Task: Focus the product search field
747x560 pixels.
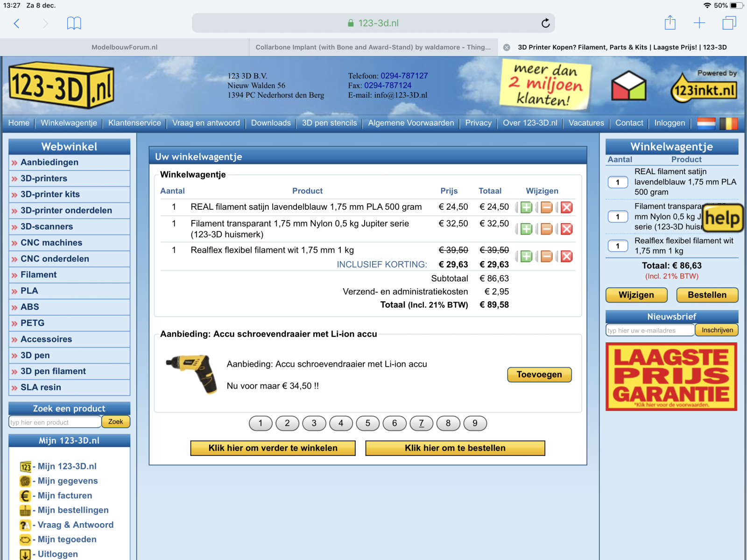Action: click(55, 422)
